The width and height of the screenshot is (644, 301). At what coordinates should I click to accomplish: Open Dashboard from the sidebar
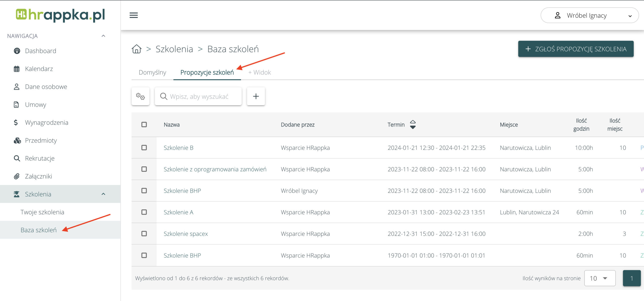click(41, 51)
